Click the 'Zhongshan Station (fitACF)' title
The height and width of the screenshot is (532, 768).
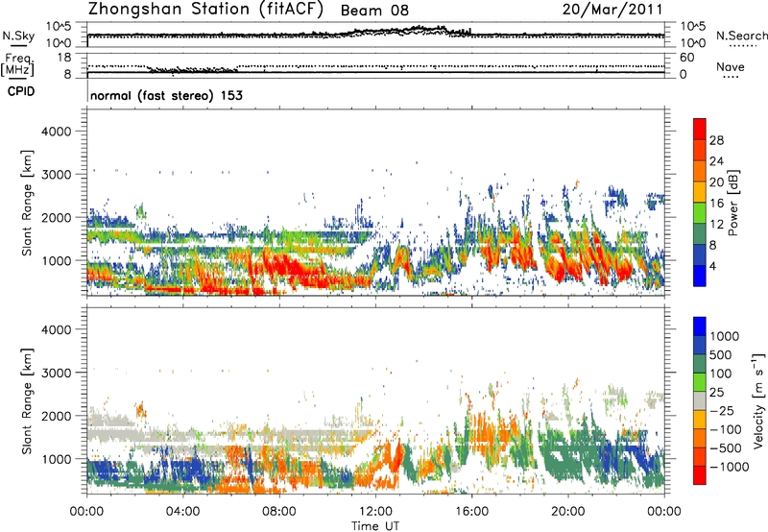(x=205, y=10)
